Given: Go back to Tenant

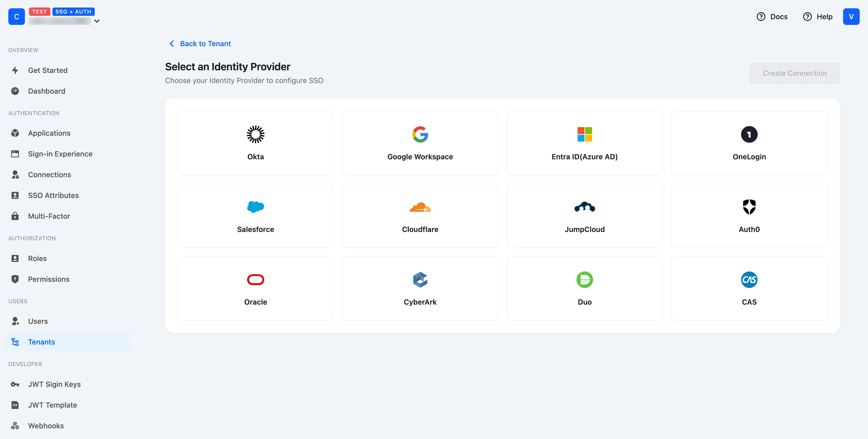Looking at the screenshot, I should (199, 44).
